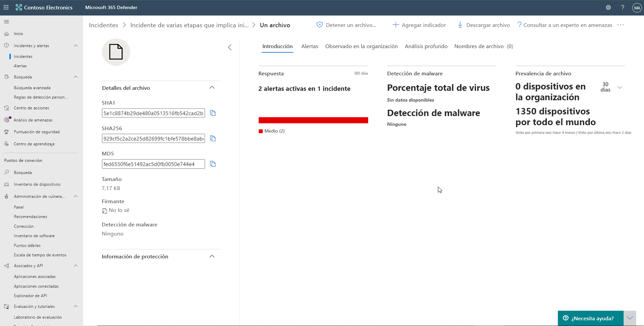
Task: Open the help question mark icon
Action: [622, 7]
